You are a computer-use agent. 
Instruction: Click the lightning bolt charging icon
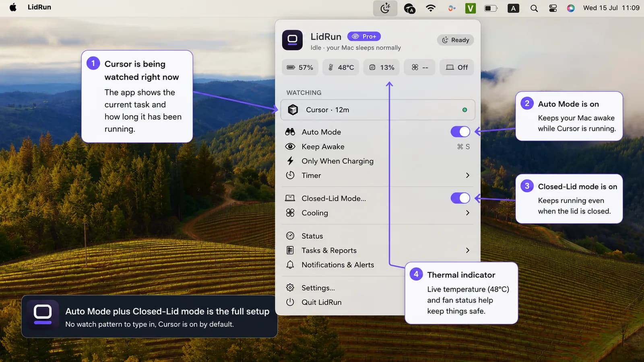click(x=290, y=161)
